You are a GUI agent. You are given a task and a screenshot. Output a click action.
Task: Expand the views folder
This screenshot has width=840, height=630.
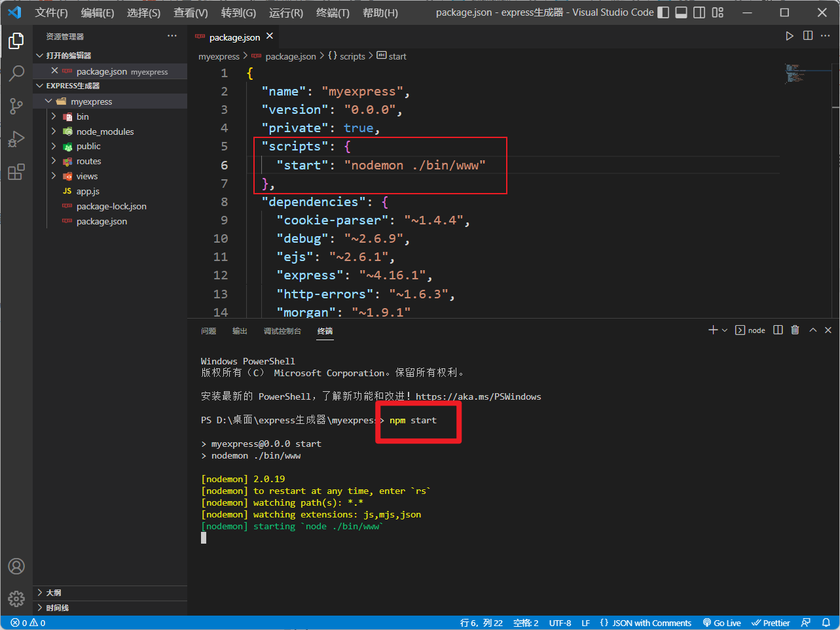pos(110,176)
